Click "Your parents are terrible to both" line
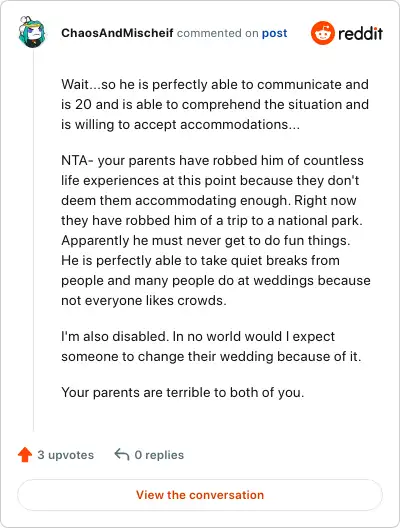 pyautogui.click(x=183, y=393)
